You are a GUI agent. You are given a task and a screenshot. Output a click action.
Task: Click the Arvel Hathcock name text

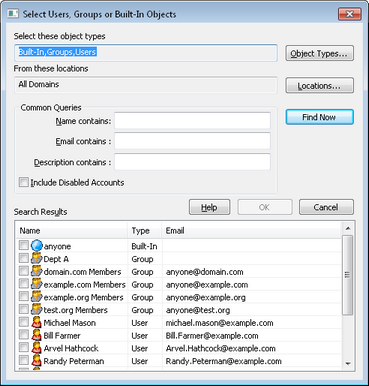coord(71,349)
